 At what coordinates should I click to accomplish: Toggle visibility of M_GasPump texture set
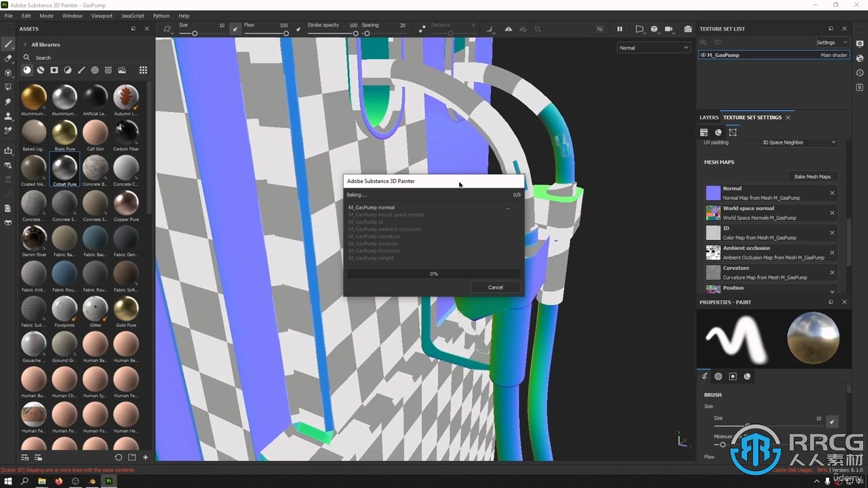tap(703, 55)
